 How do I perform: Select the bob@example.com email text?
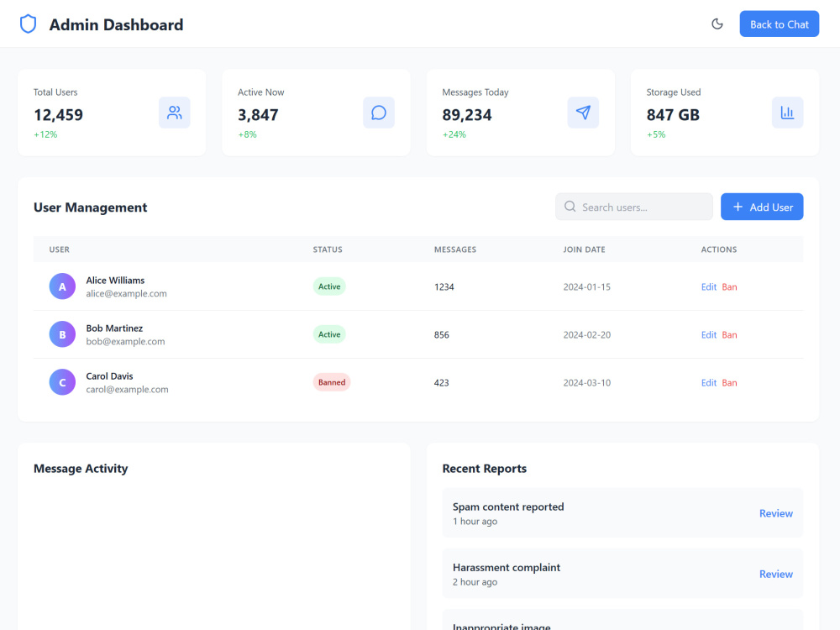pyautogui.click(x=125, y=341)
